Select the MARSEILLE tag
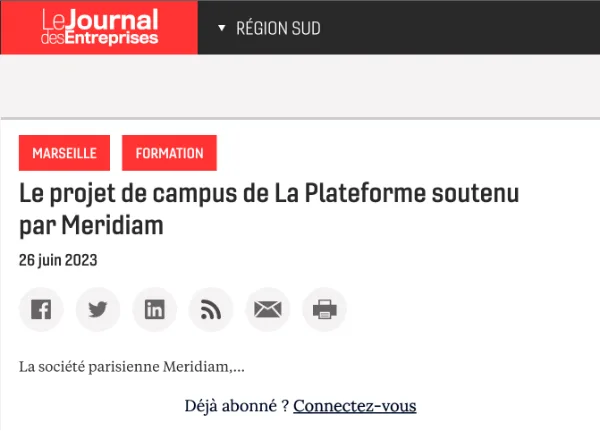Screen dimensions: 600x431 [x=64, y=153]
